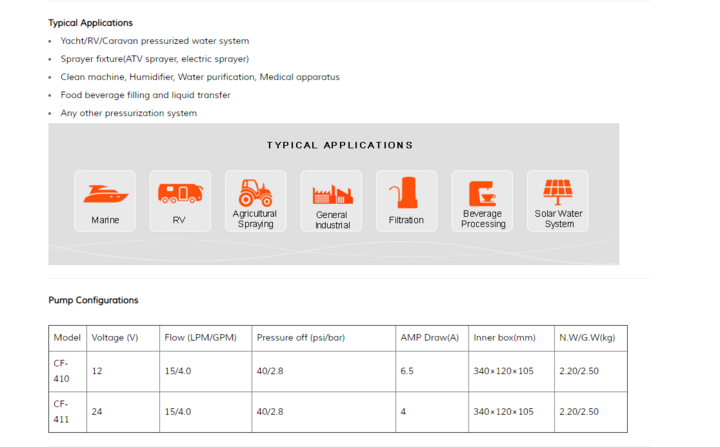
Task: Select the CF-411 model cell
Action: 61,412
